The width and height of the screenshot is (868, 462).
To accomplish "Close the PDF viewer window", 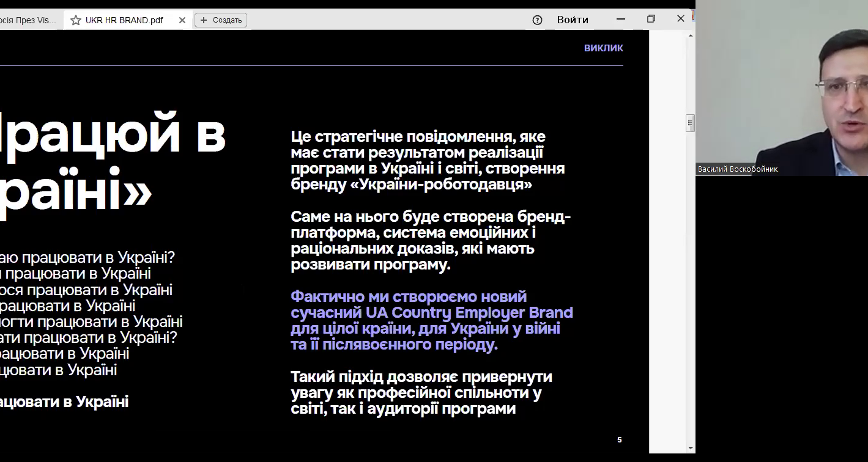I will 680,19.
